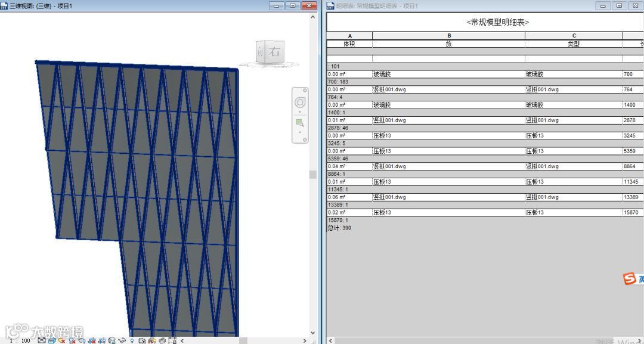This screenshot has height=344, width=644.
Task: Select the 总计: 390 grand total row
Action: (x=485, y=228)
